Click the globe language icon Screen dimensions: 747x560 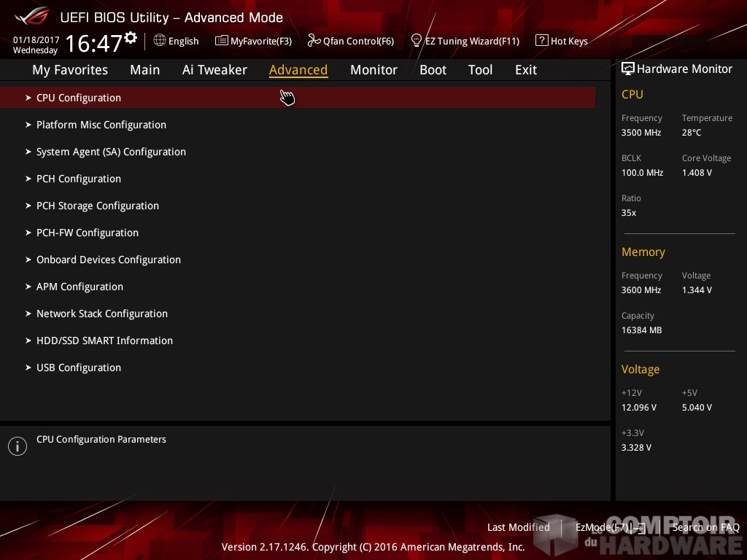[160, 41]
